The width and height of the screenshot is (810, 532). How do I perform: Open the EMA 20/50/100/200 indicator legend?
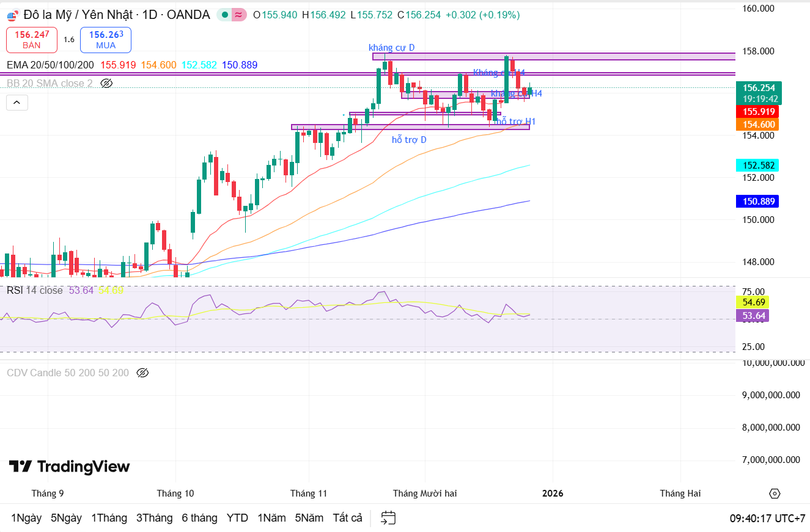point(50,65)
